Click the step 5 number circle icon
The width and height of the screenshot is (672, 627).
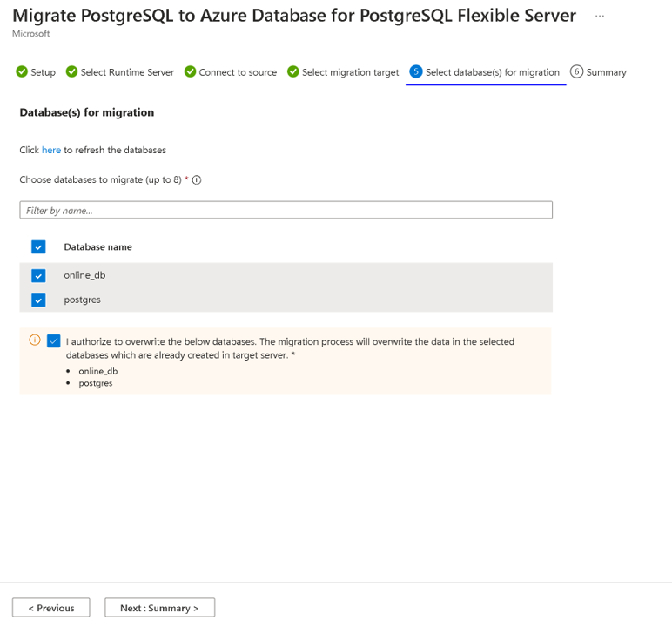point(416,72)
